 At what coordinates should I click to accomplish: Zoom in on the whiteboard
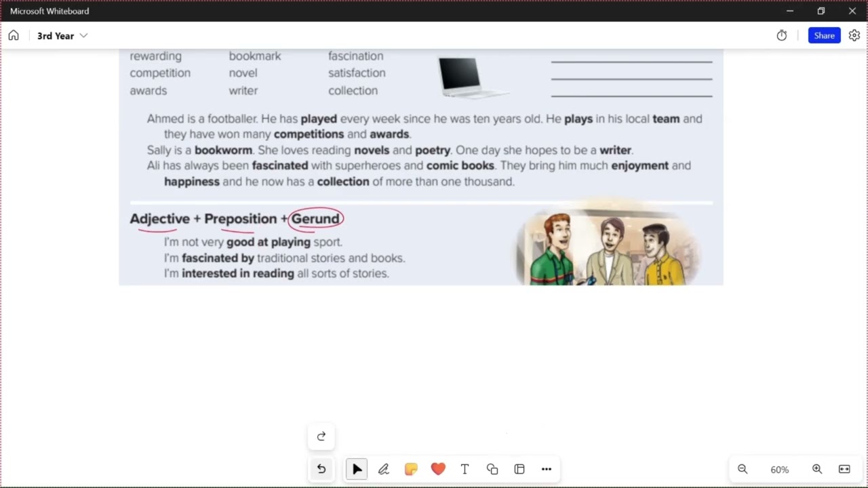coord(817,469)
